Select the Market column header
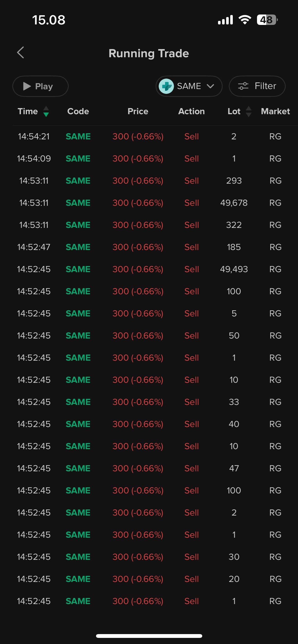298x644 pixels. (x=275, y=111)
